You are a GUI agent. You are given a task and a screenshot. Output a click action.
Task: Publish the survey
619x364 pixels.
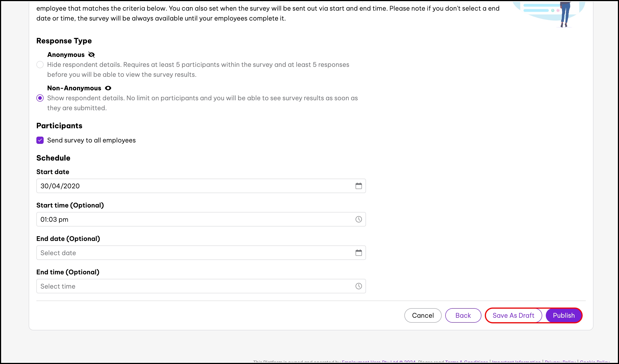point(563,315)
